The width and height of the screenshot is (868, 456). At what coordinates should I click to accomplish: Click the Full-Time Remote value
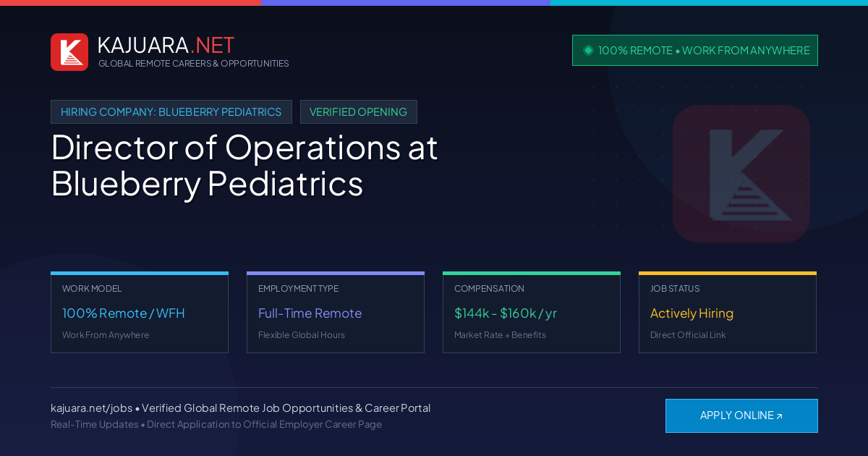click(310, 313)
